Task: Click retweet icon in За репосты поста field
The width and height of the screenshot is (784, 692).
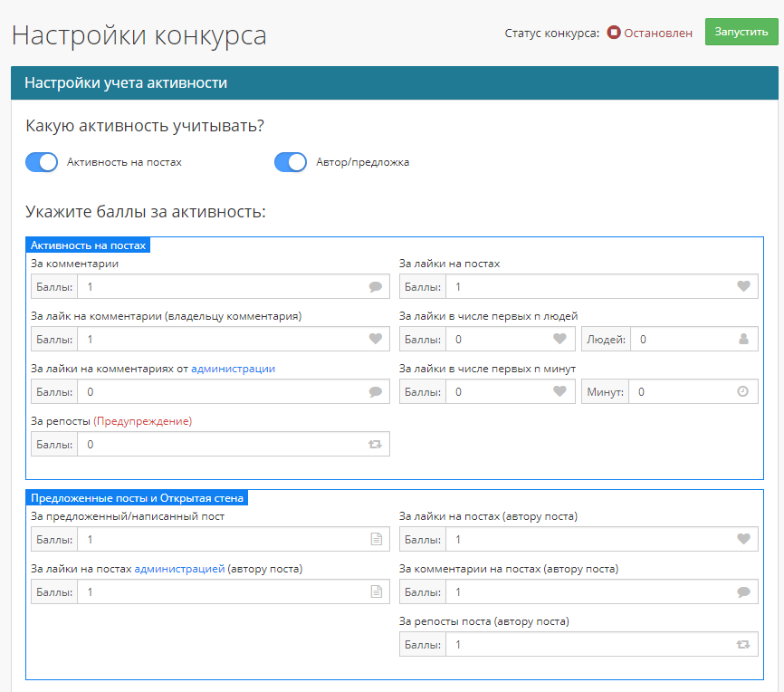Action: 743,645
